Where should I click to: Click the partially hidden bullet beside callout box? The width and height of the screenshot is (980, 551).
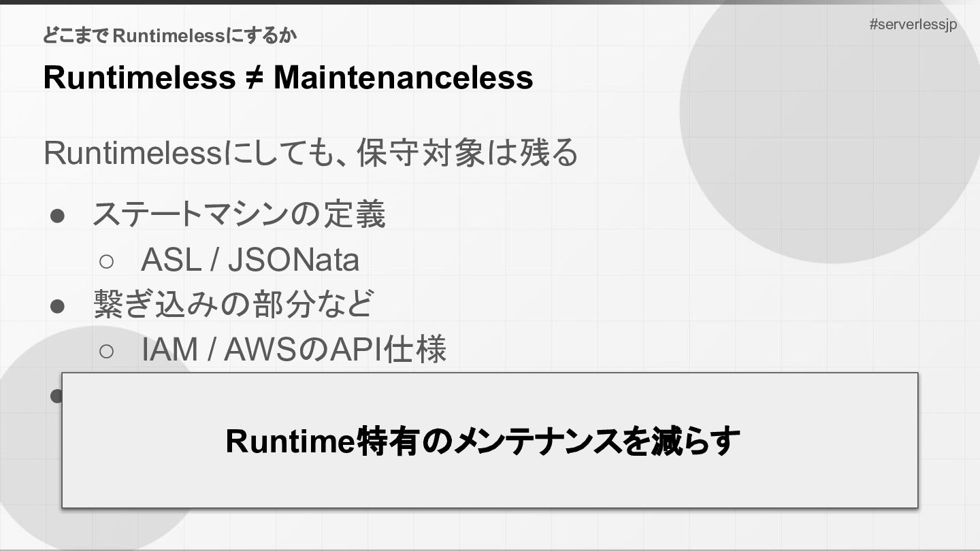[56, 395]
